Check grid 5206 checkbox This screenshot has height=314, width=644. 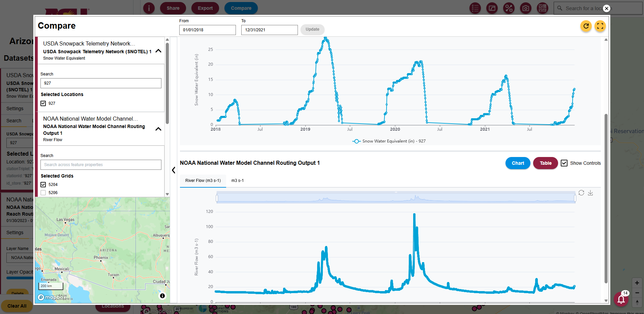click(x=43, y=193)
